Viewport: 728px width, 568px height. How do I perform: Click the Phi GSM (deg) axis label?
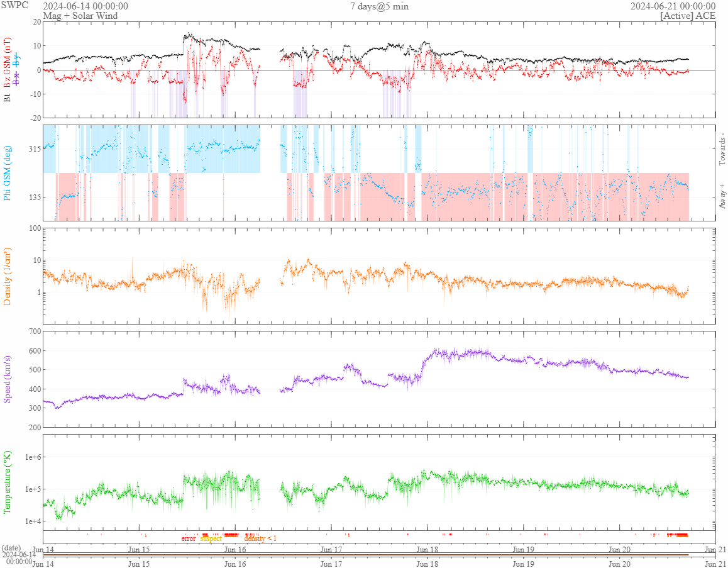coord(8,173)
